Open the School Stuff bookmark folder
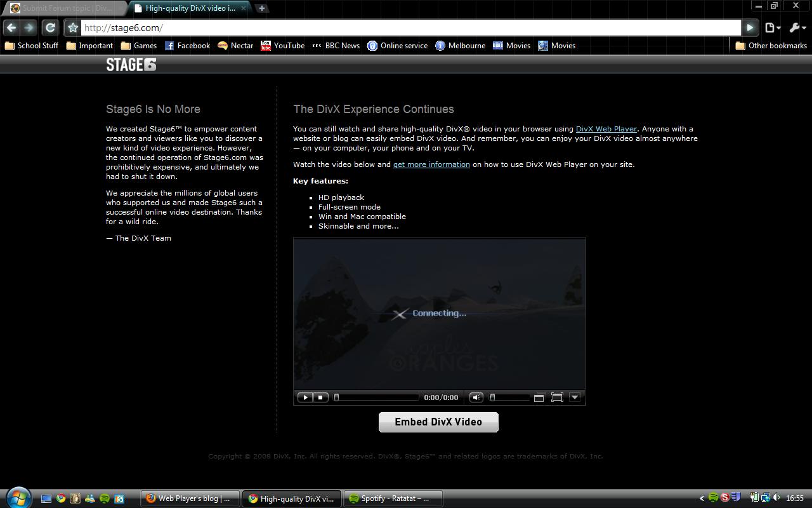The height and width of the screenshot is (508, 812). 32,46
